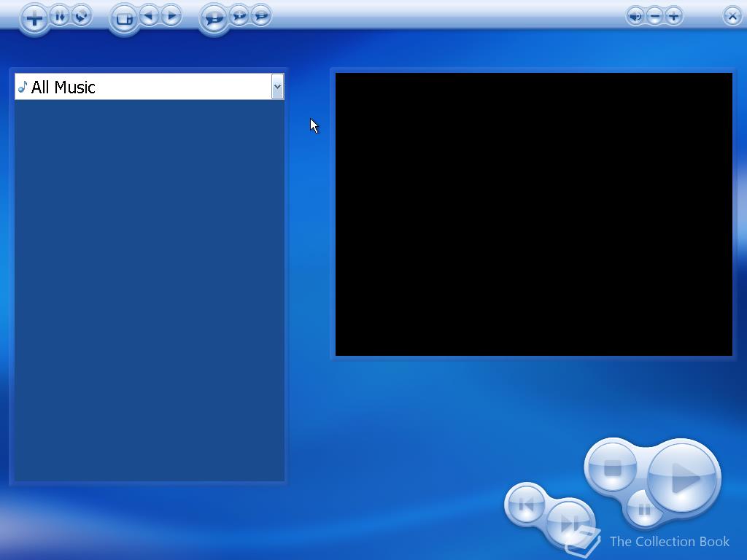This screenshot has height=560, width=747.
Task: Click the speech bubble with equals icon
Action: (261, 16)
